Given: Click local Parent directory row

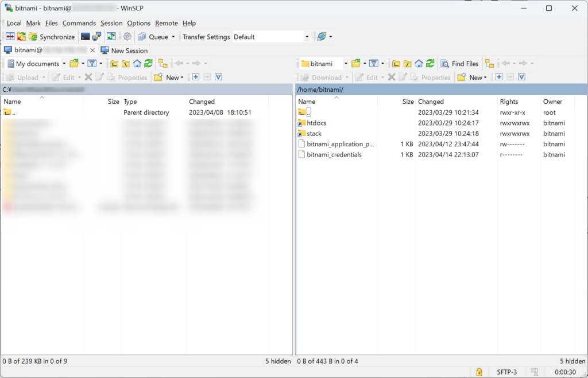Looking at the screenshot, I should [x=135, y=112].
